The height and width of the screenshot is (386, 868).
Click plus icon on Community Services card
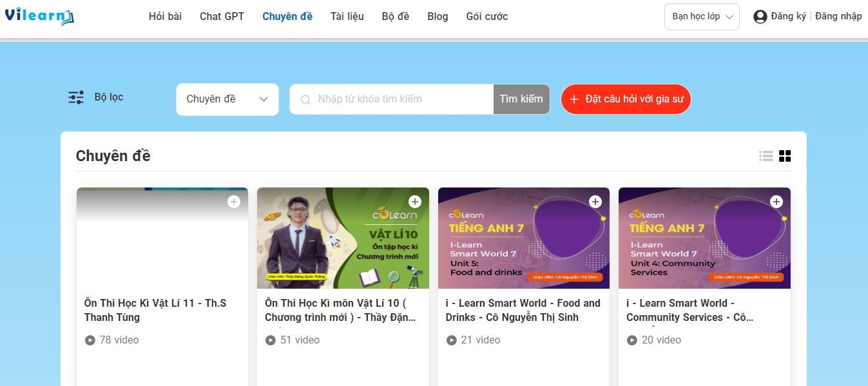776,202
